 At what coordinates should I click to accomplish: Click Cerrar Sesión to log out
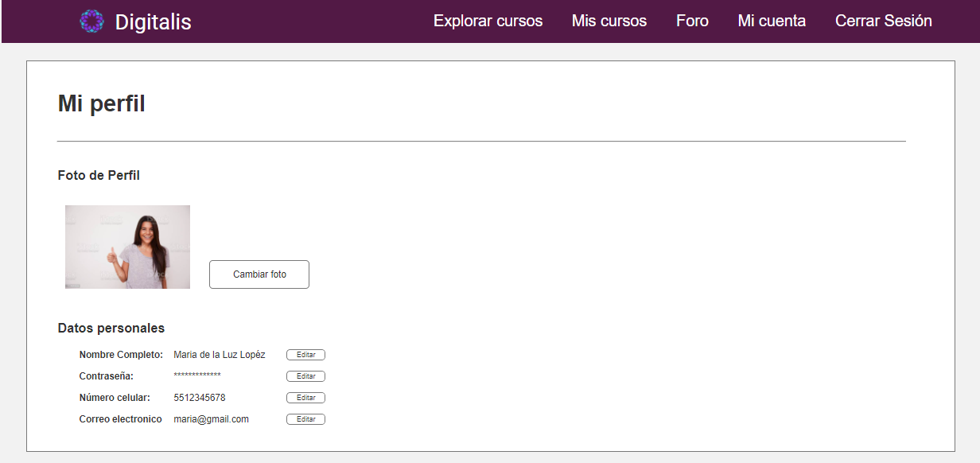[884, 21]
